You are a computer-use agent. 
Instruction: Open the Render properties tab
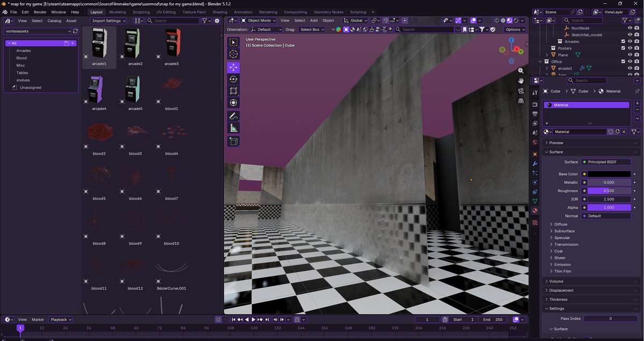click(x=535, y=105)
